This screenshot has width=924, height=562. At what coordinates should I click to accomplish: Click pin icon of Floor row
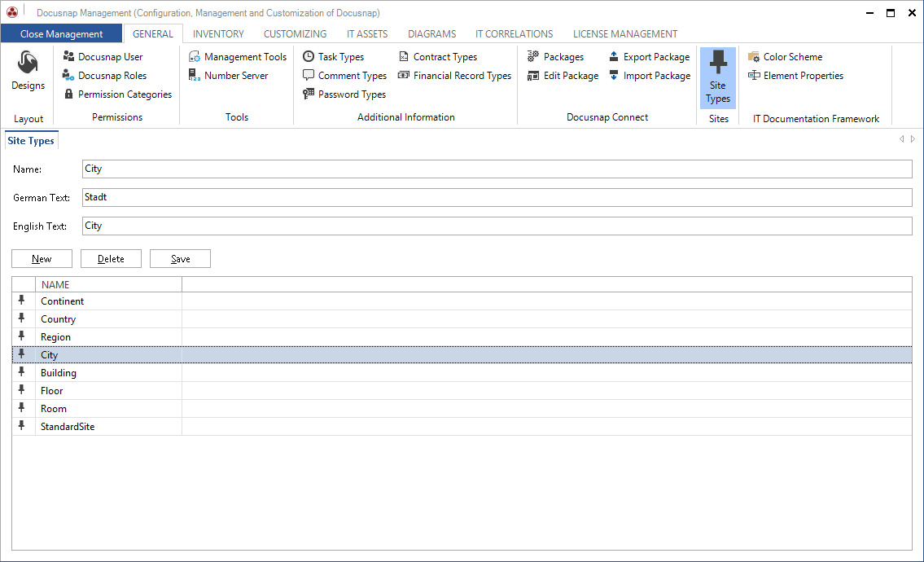(x=22, y=390)
